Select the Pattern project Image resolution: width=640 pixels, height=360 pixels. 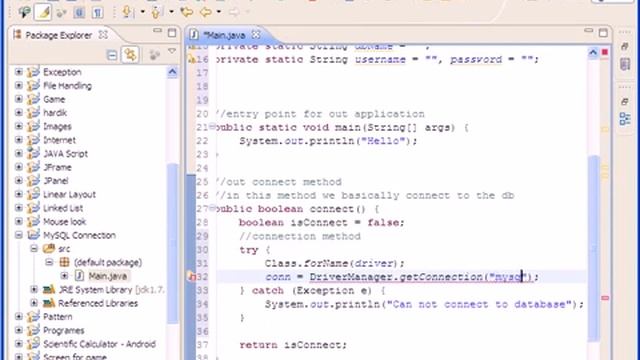[58, 317]
